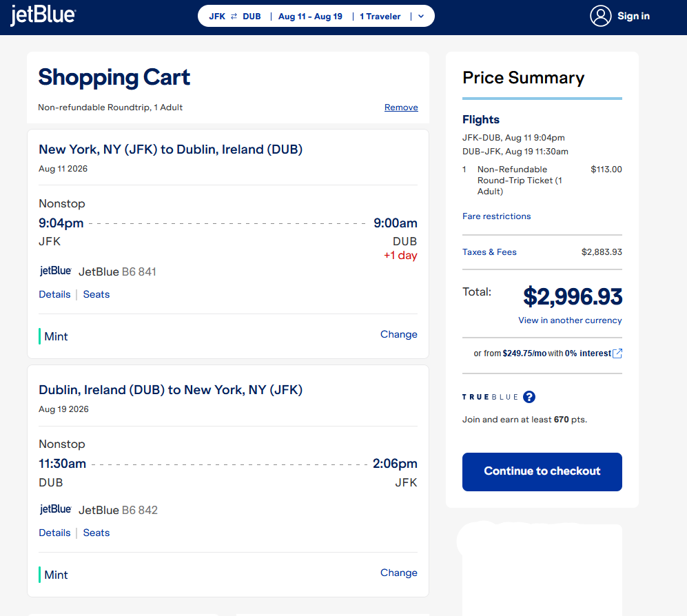Click 'New York, NY (JFK) to Dublin, Ireland (DUB)' title
This screenshot has width=687, height=616.
[170, 150]
